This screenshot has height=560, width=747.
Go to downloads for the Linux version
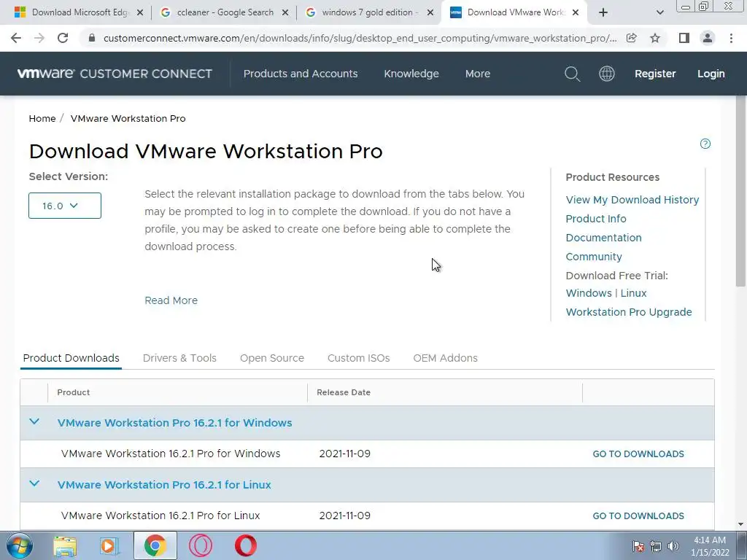638,516
